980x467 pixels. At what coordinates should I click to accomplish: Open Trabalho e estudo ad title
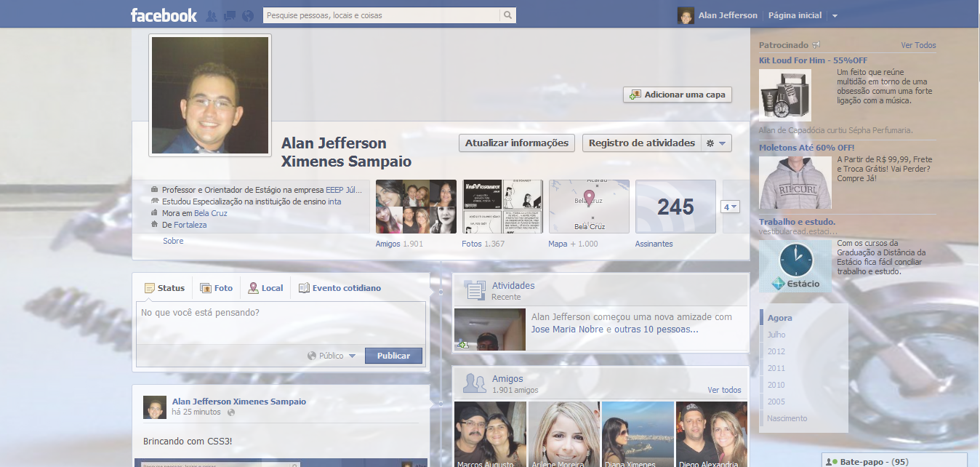pyautogui.click(x=798, y=222)
